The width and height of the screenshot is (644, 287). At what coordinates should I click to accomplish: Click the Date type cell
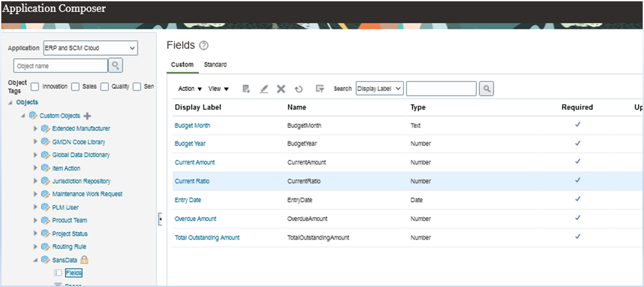pos(416,200)
